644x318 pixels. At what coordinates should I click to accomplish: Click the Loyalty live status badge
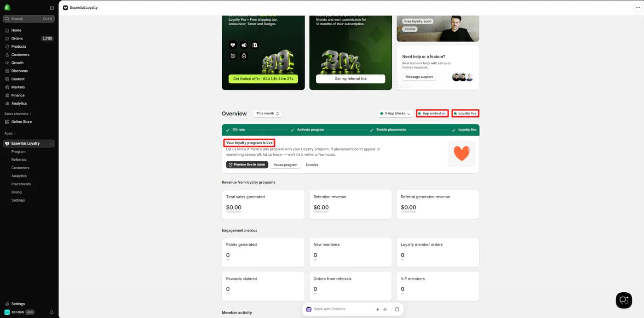click(465, 114)
